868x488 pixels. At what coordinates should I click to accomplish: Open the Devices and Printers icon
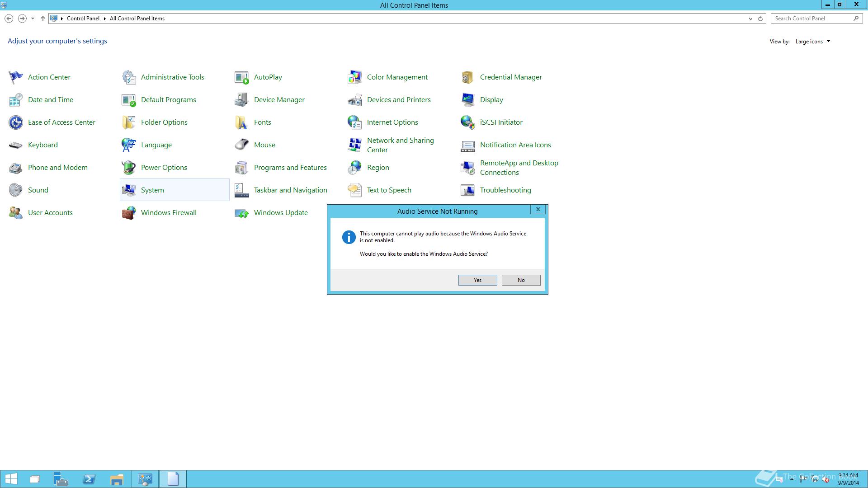(355, 100)
